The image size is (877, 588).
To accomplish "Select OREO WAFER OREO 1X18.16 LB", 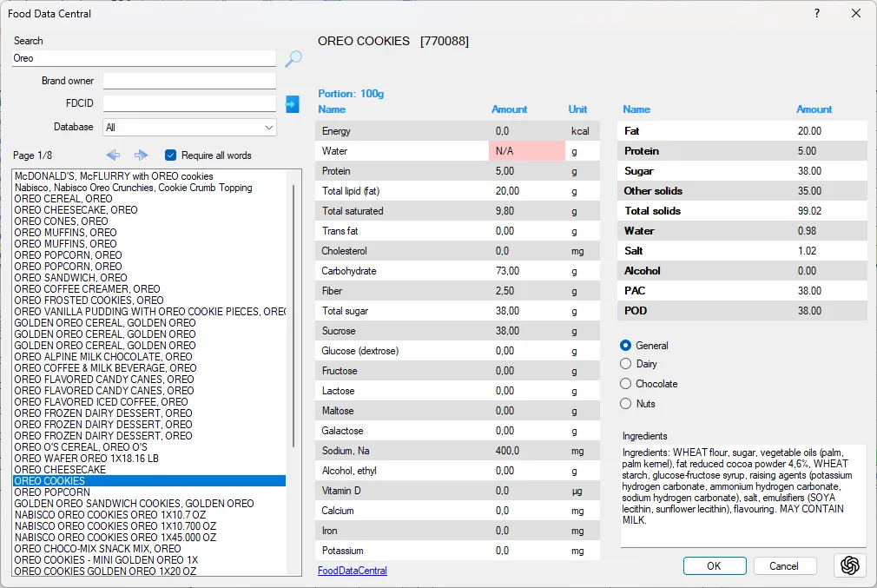I will point(86,459).
